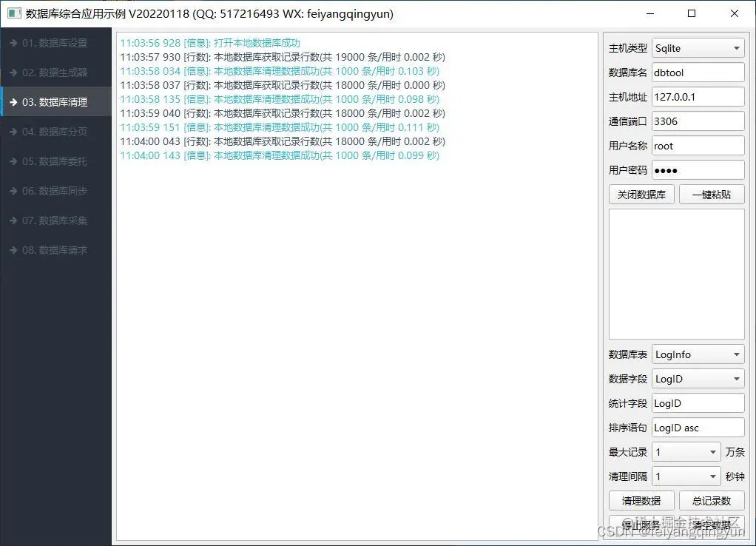Click the 停止服务 button
This screenshot has width=756, height=546.
641,525
